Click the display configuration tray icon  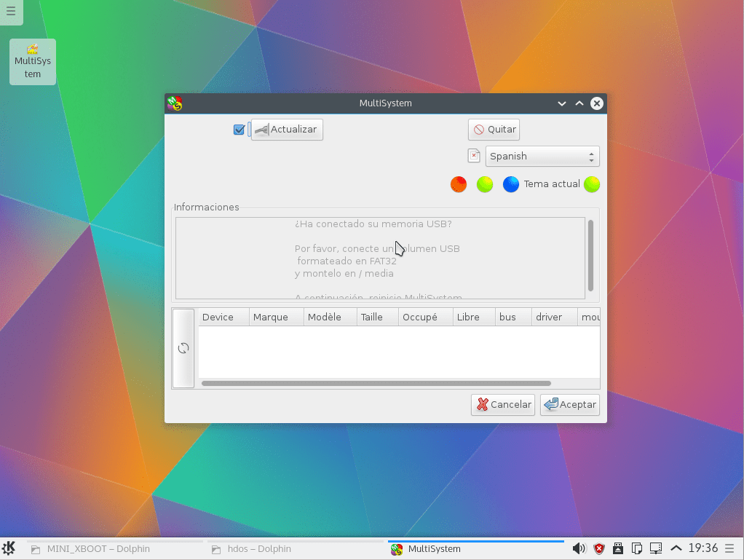point(656,548)
